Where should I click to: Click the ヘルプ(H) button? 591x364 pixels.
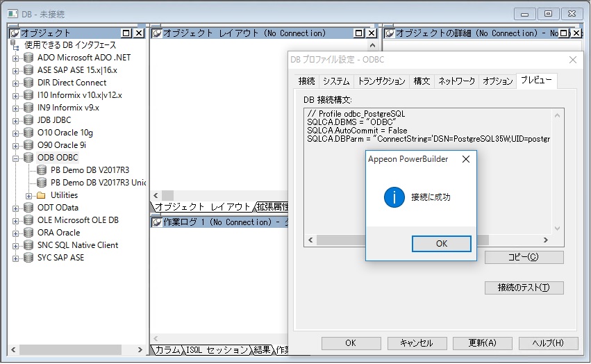pyautogui.click(x=548, y=343)
